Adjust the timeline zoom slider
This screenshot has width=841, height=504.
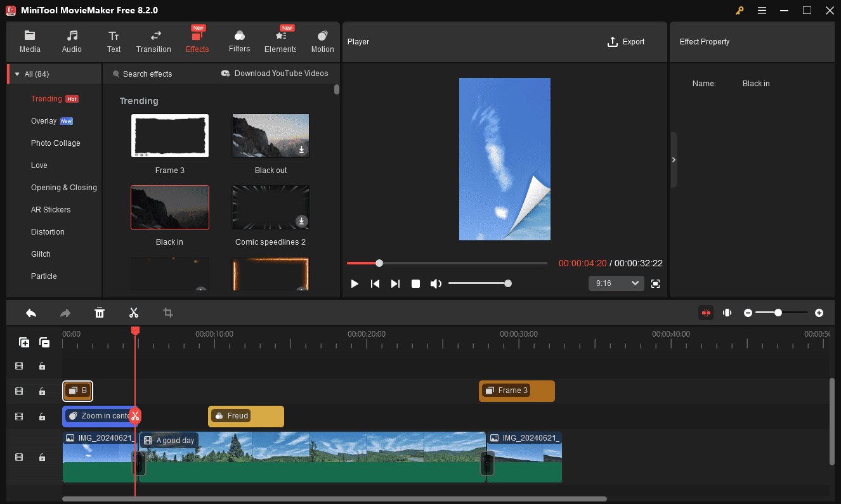[x=781, y=313]
